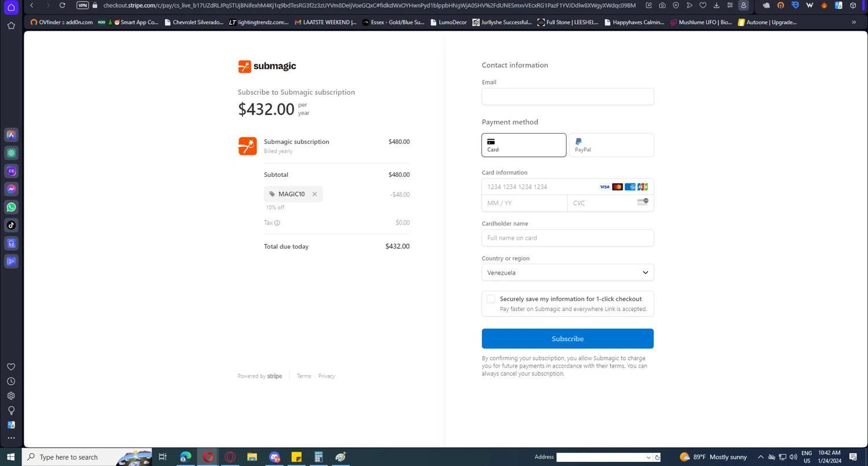Click the card number field
Viewport: 868px width, 466px height.
point(568,187)
